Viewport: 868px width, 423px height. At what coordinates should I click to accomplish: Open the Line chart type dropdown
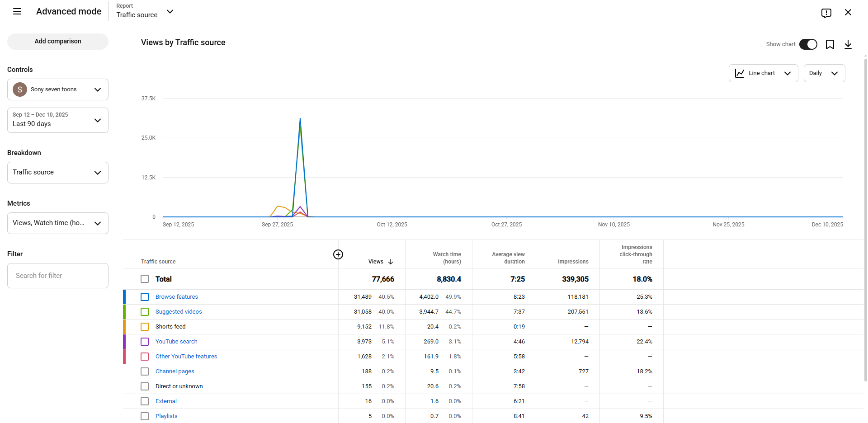[x=763, y=73]
